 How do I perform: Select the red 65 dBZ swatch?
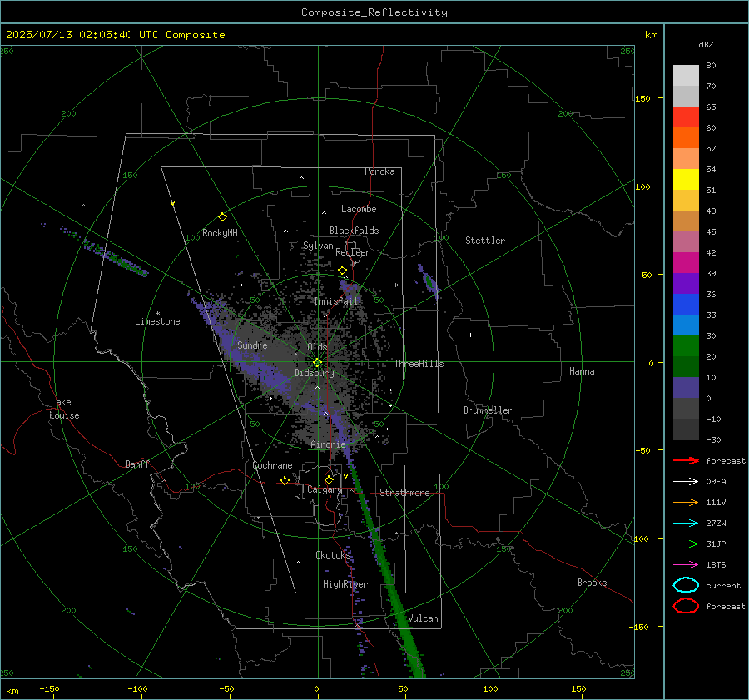tap(686, 117)
